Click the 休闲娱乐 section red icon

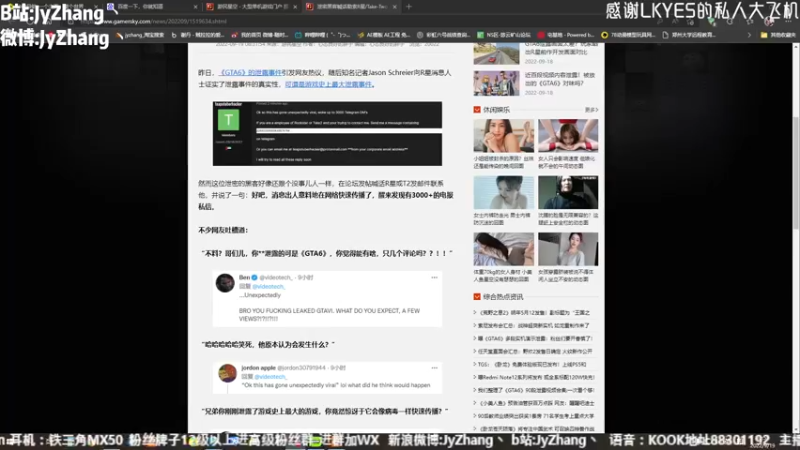click(477, 110)
